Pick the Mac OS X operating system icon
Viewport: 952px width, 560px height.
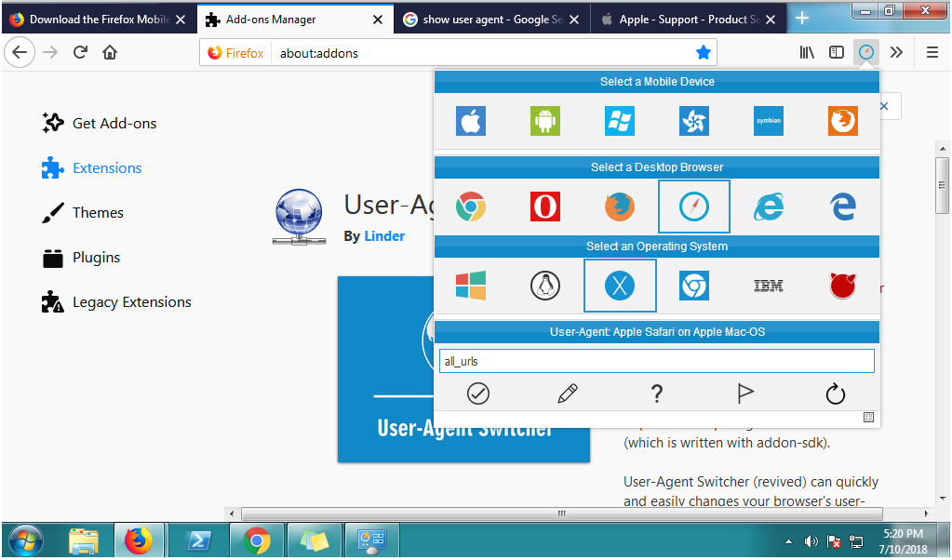click(619, 286)
